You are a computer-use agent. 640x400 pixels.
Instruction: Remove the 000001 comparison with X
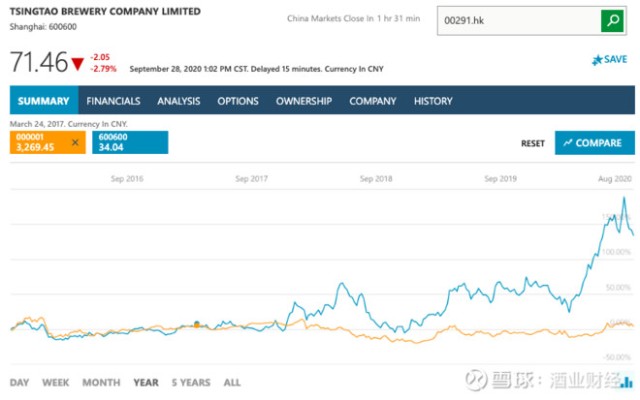coord(75,142)
